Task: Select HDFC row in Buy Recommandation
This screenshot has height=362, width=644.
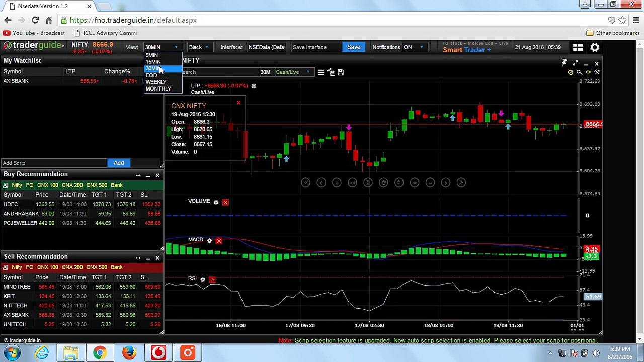Action: pos(82,204)
